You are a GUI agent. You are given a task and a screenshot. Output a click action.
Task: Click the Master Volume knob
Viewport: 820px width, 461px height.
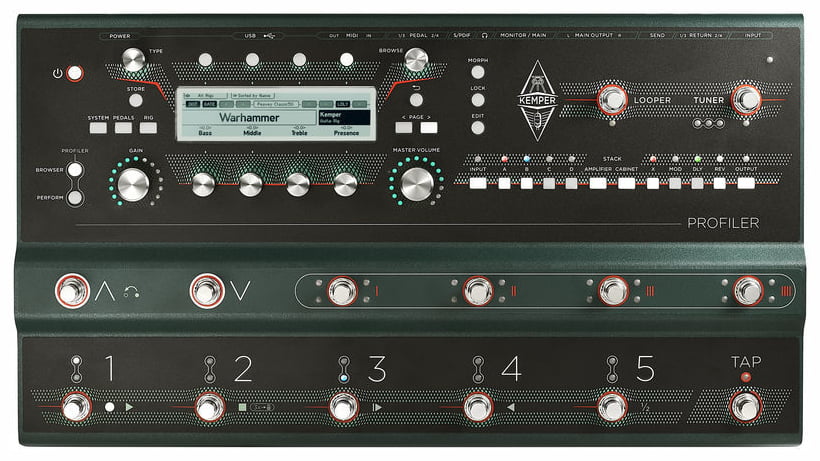click(417, 183)
